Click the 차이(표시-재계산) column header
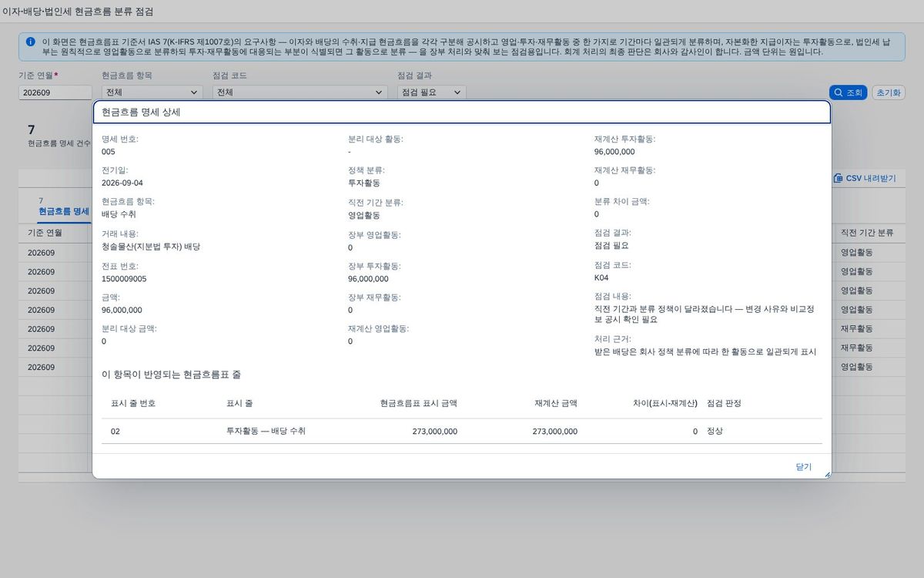 click(665, 403)
